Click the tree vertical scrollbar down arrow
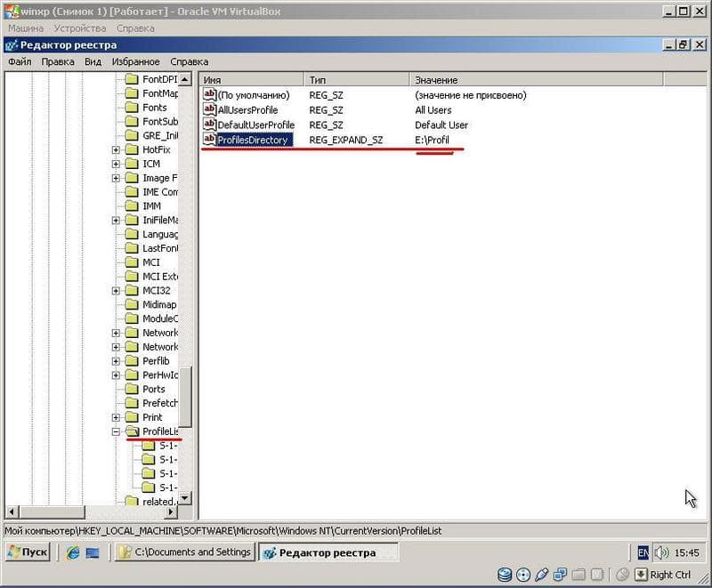Screen dimensions: 712x588 [184, 498]
